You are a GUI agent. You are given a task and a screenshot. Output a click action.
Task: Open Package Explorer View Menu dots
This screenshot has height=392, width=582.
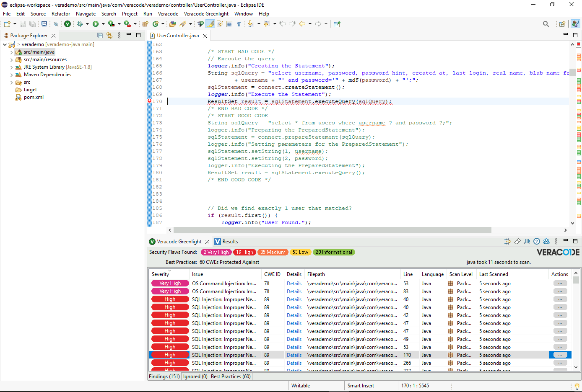pyautogui.click(x=119, y=36)
